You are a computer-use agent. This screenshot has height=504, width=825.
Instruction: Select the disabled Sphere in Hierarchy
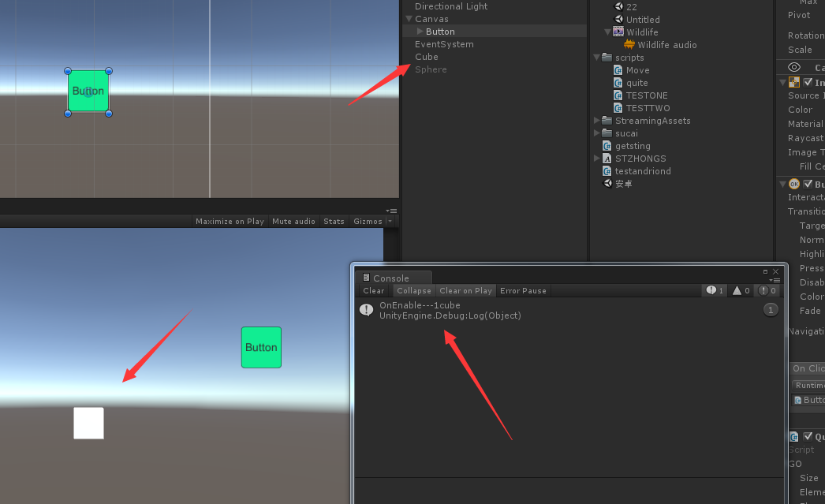[x=431, y=69]
